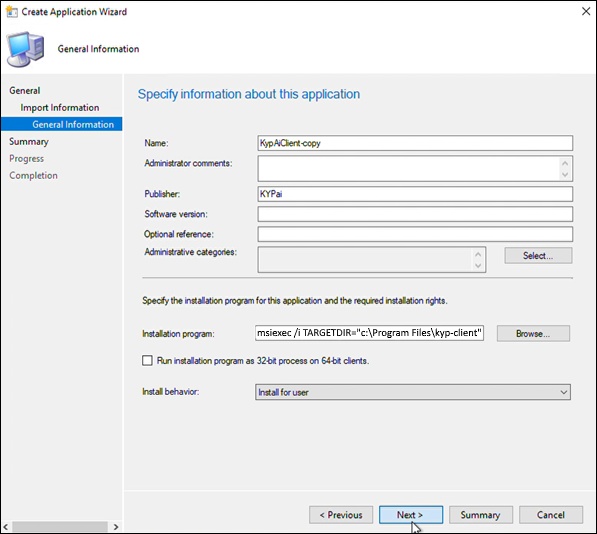Enable run as 32-bit process checkbox
The height and width of the screenshot is (534, 597).
click(147, 360)
